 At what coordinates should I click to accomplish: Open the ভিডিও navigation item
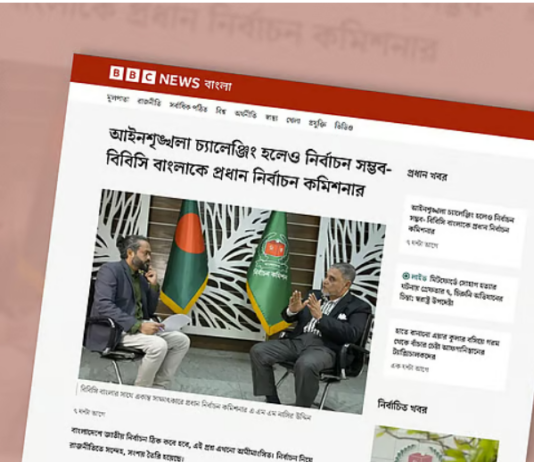point(343,126)
